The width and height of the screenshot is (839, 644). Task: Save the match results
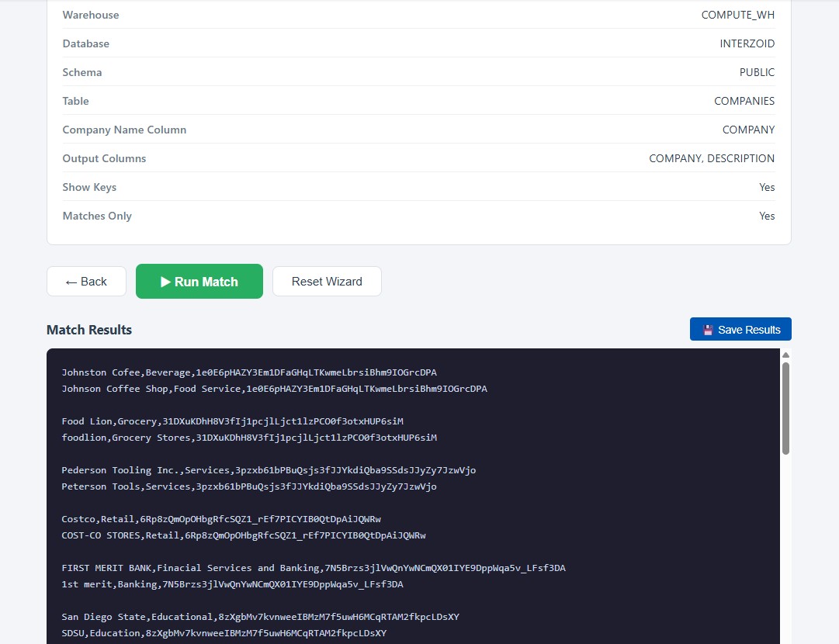[740, 330]
